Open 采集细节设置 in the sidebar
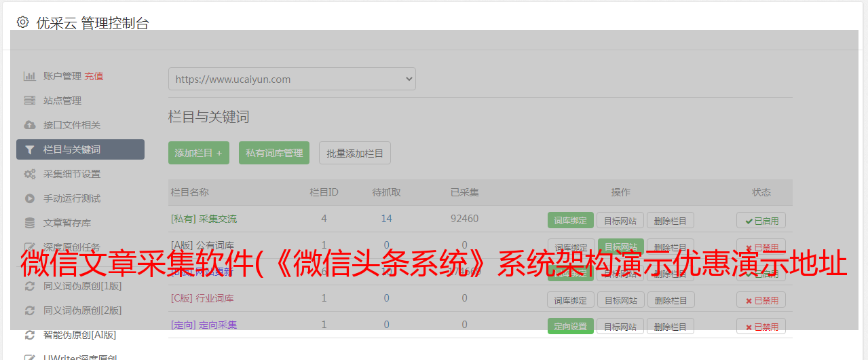868x360 pixels. pyautogui.click(x=72, y=174)
